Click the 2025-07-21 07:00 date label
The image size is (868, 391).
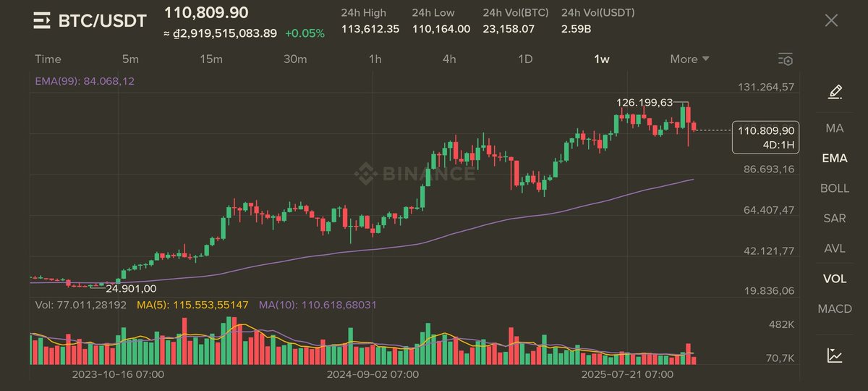click(x=628, y=374)
